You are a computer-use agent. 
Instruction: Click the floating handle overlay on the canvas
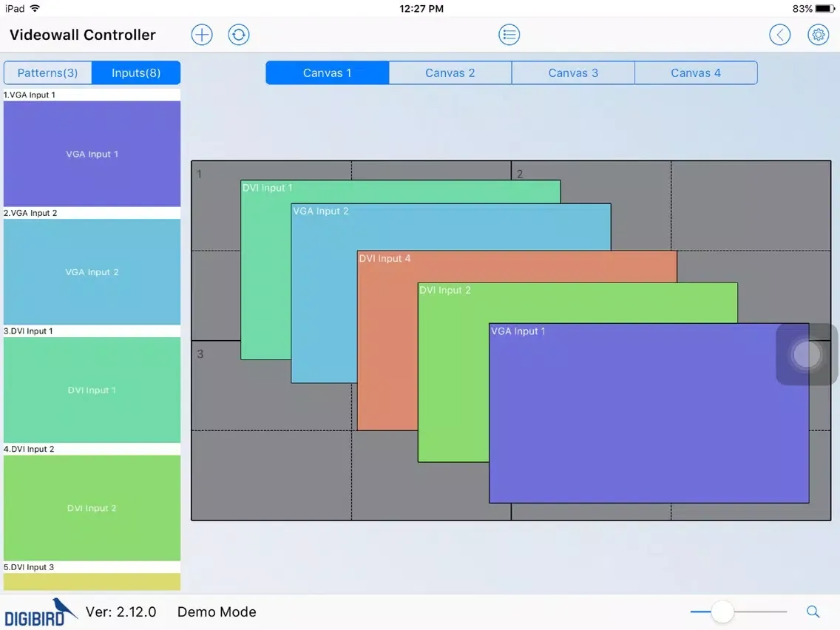pos(806,355)
